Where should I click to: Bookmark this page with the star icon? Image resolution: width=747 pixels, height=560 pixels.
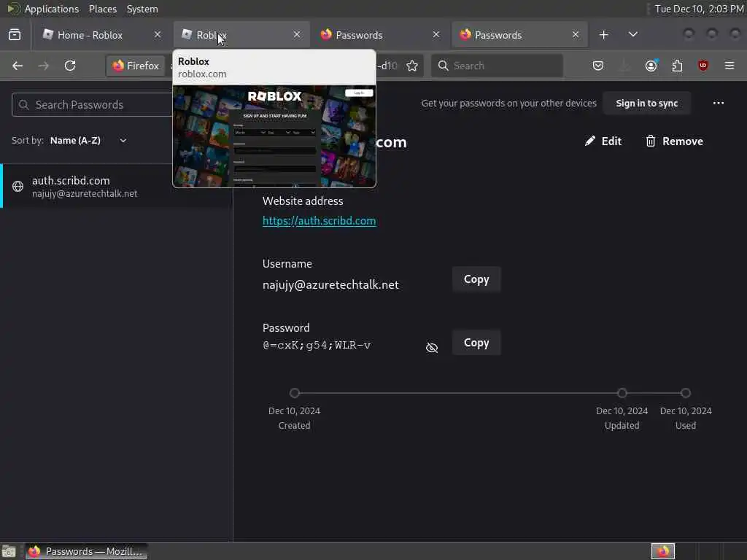tap(412, 66)
